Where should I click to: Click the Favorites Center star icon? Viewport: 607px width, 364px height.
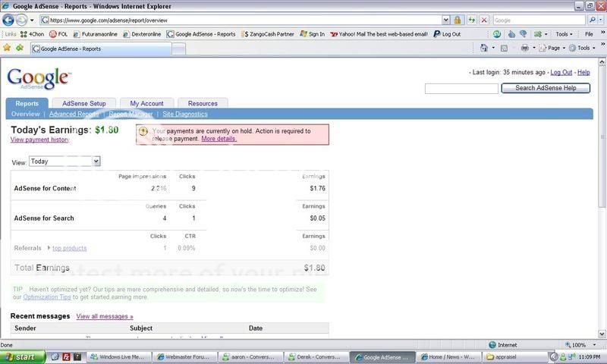pos(7,48)
